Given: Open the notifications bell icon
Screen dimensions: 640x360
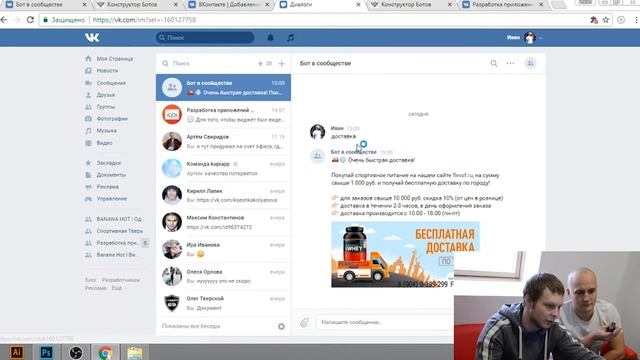Looking at the screenshot, I should [x=270, y=38].
